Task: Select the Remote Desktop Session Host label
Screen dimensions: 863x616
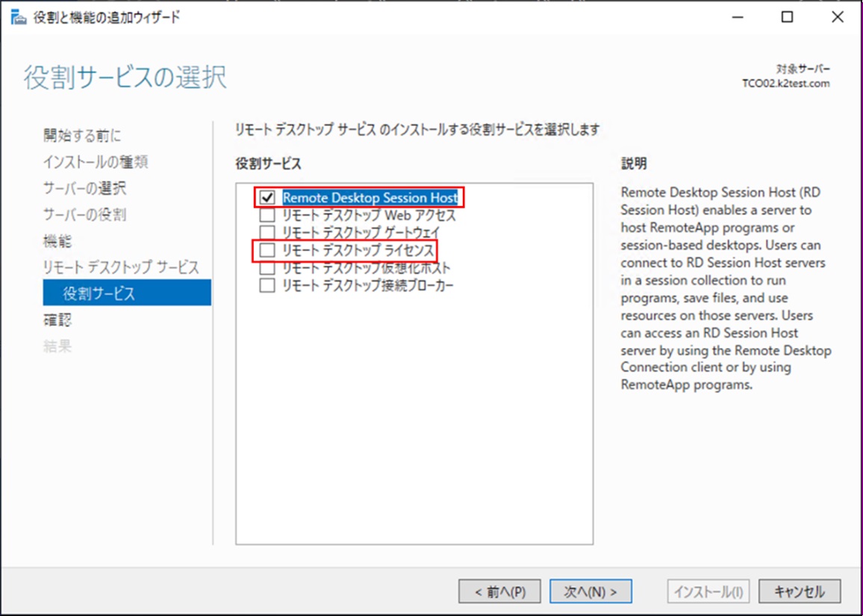Action: 370,198
